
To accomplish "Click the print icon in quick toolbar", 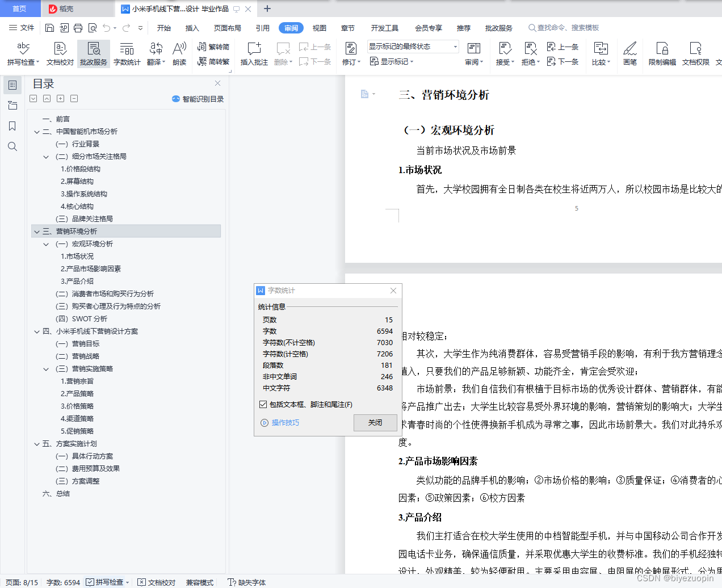I will pyautogui.click(x=78, y=28).
